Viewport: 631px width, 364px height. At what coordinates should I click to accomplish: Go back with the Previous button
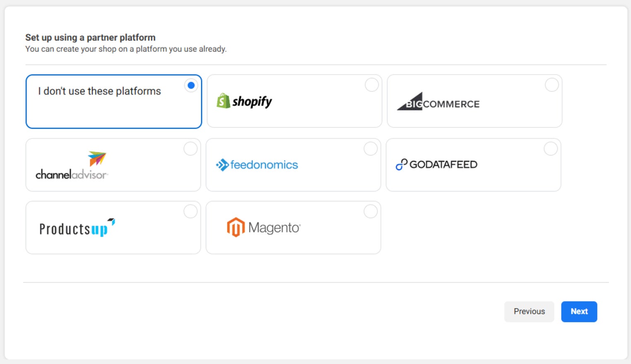click(x=529, y=311)
